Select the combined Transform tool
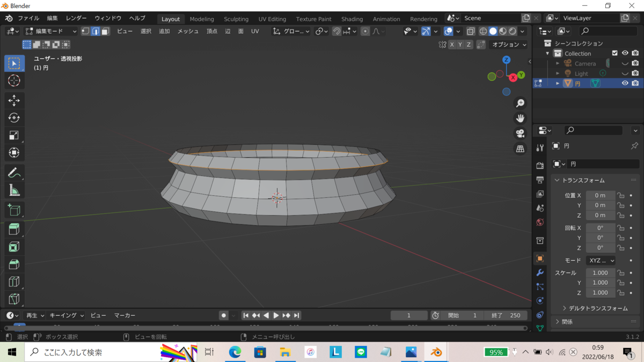 click(x=14, y=153)
